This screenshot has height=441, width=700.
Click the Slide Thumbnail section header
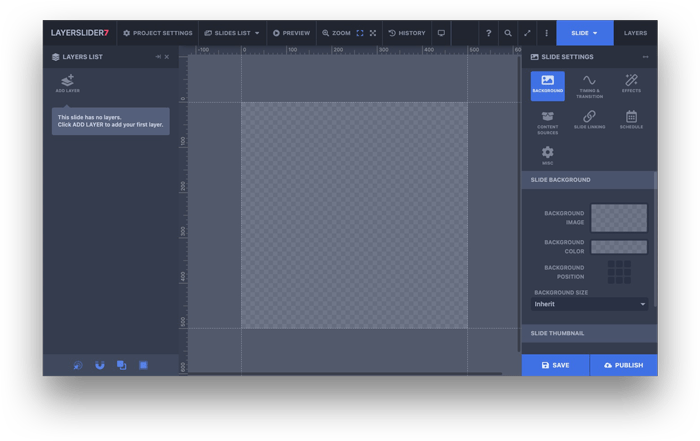[x=589, y=333]
